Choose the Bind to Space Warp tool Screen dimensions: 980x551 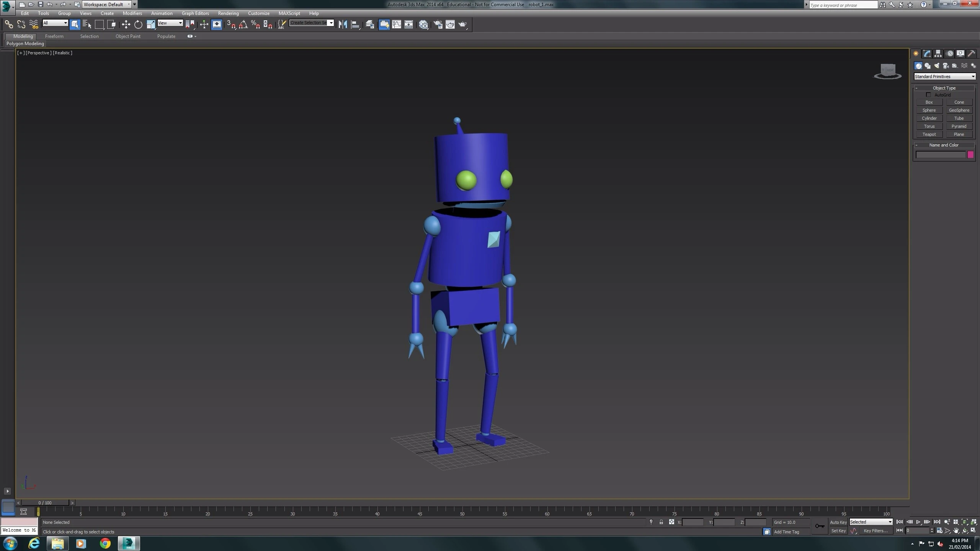(34, 24)
